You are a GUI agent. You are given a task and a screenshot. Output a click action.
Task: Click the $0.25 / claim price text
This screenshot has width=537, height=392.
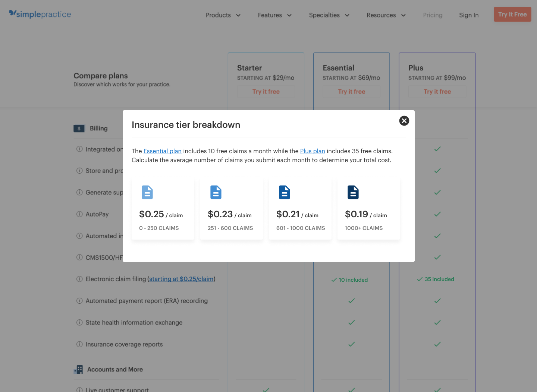[x=161, y=214]
